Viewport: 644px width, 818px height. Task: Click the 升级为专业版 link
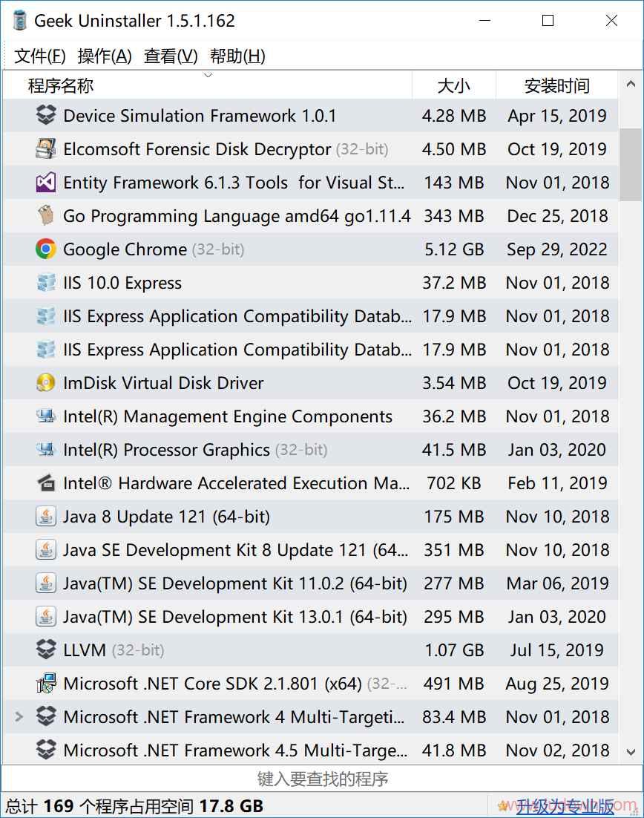(565, 806)
